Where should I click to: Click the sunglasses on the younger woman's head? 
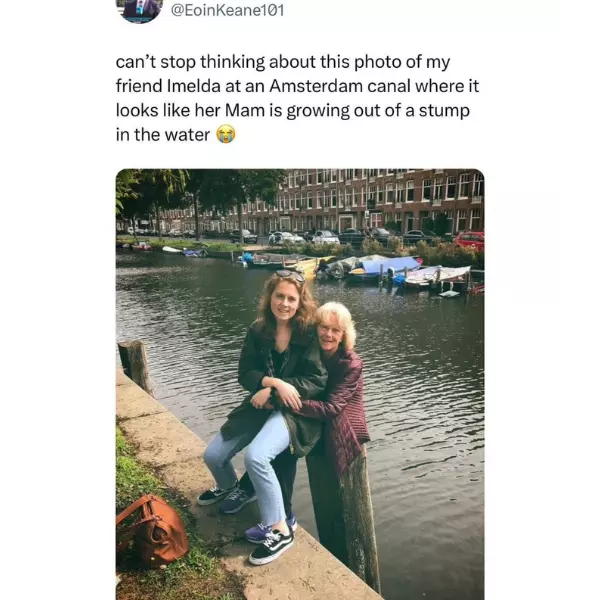[289, 275]
